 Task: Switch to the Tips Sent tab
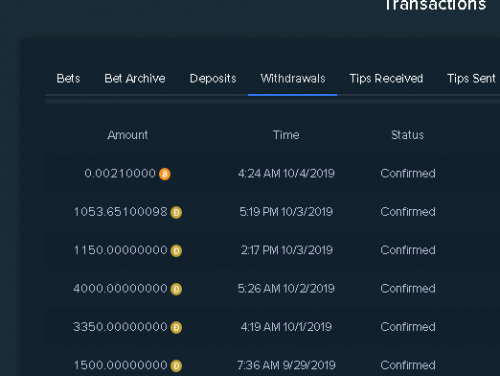pyautogui.click(x=471, y=79)
